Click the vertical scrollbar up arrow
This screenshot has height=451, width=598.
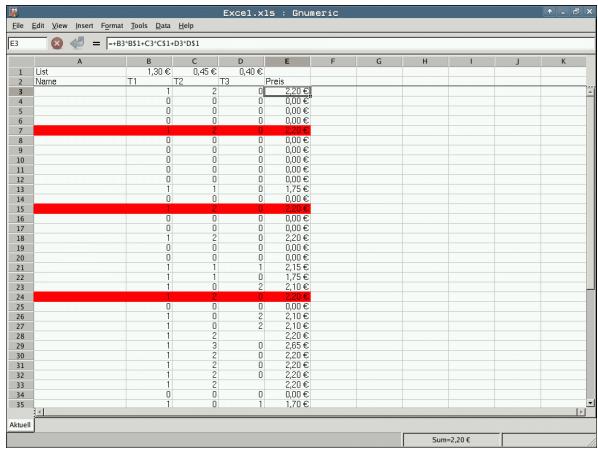coord(590,91)
